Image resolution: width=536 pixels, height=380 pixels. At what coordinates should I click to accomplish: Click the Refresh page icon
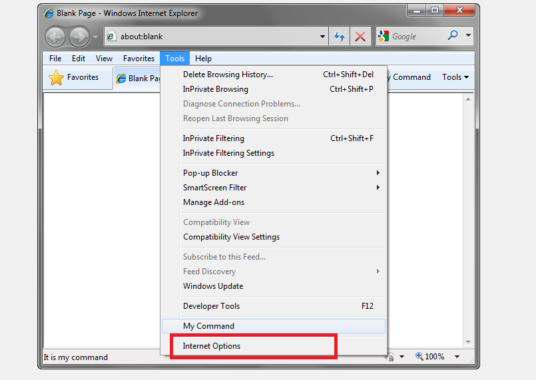point(339,36)
